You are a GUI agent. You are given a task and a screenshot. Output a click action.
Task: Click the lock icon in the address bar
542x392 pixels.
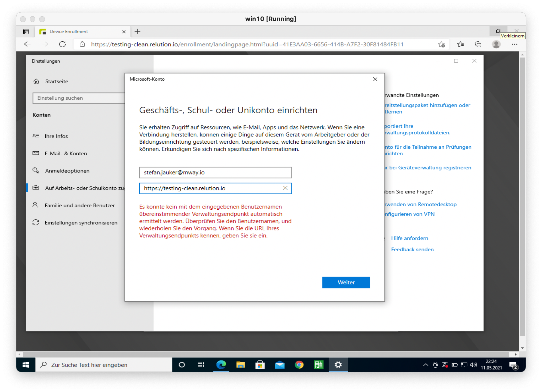[x=82, y=44]
